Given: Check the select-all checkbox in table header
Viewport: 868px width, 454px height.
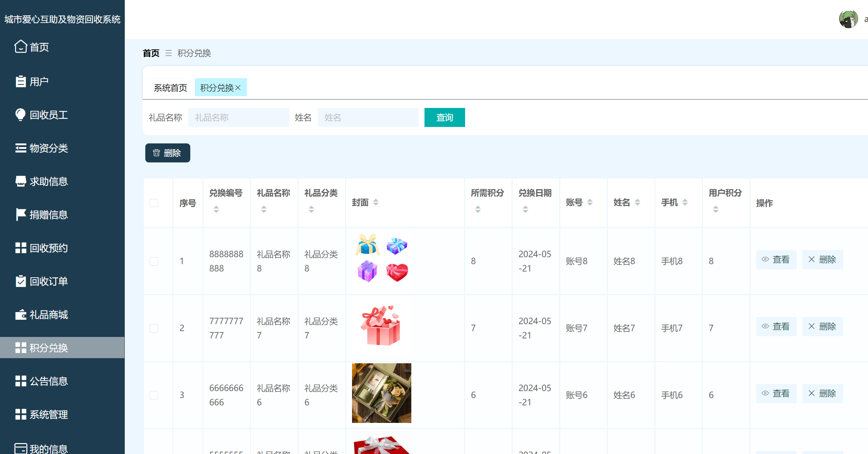Looking at the screenshot, I should click(154, 203).
